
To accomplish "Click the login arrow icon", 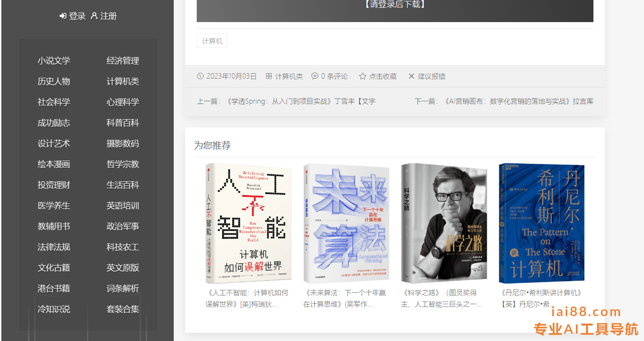I will 63,16.
